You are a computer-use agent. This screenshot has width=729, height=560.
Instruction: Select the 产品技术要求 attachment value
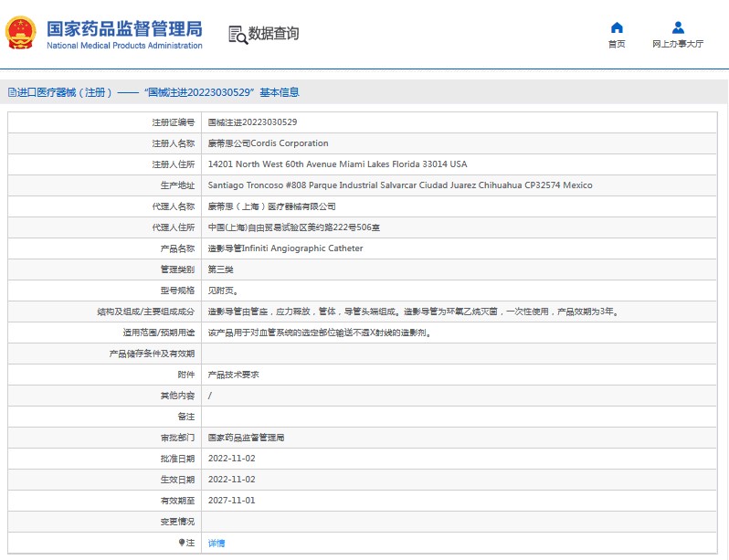[x=233, y=375]
